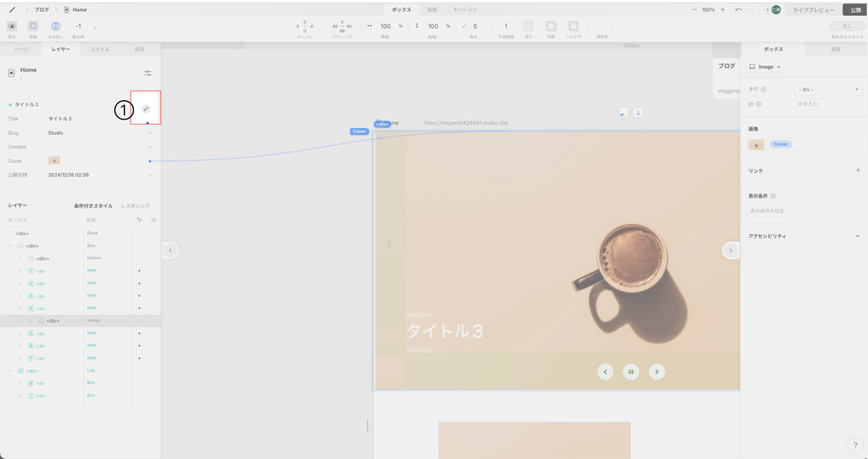The image size is (868, 459).
Task: Open the タグ div dropdown
Action: pos(827,89)
